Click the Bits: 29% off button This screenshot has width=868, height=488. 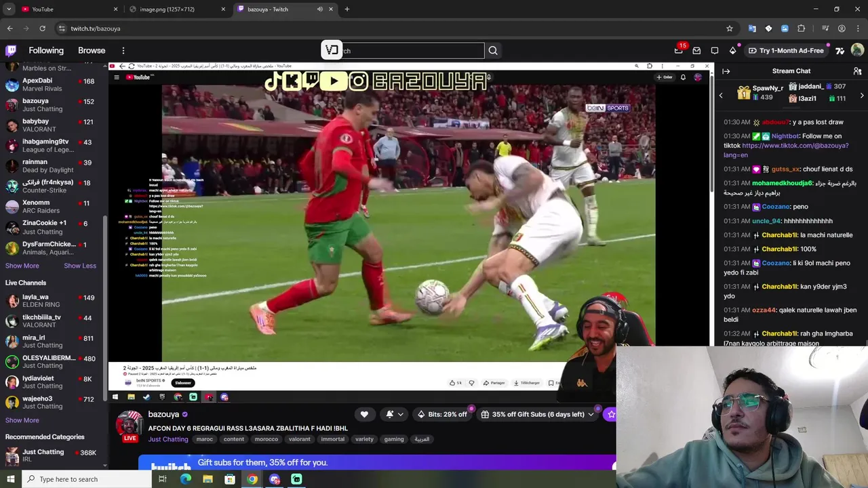pyautogui.click(x=442, y=414)
